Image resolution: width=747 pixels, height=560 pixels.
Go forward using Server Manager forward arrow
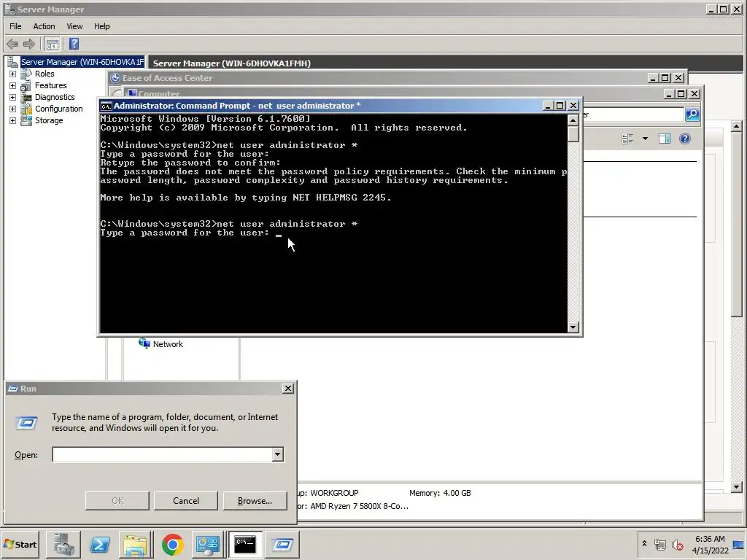coord(29,44)
